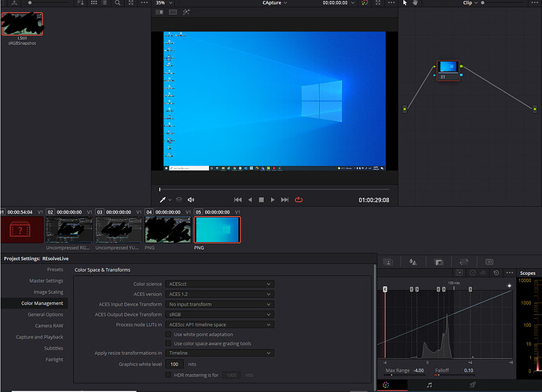This screenshot has height=392, width=542.
Task: Open the split screen grid icon
Action: click(x=173, y=12)
